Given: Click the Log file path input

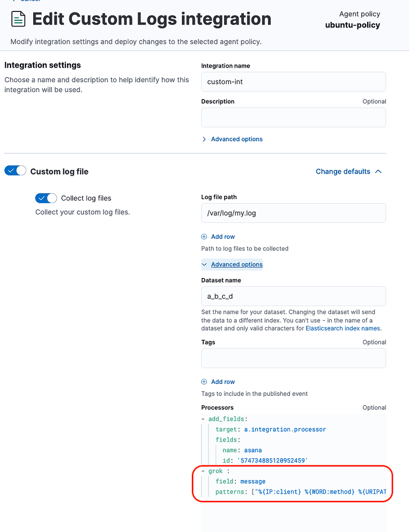Looking at the screenshot, I should tap(294, 213).
